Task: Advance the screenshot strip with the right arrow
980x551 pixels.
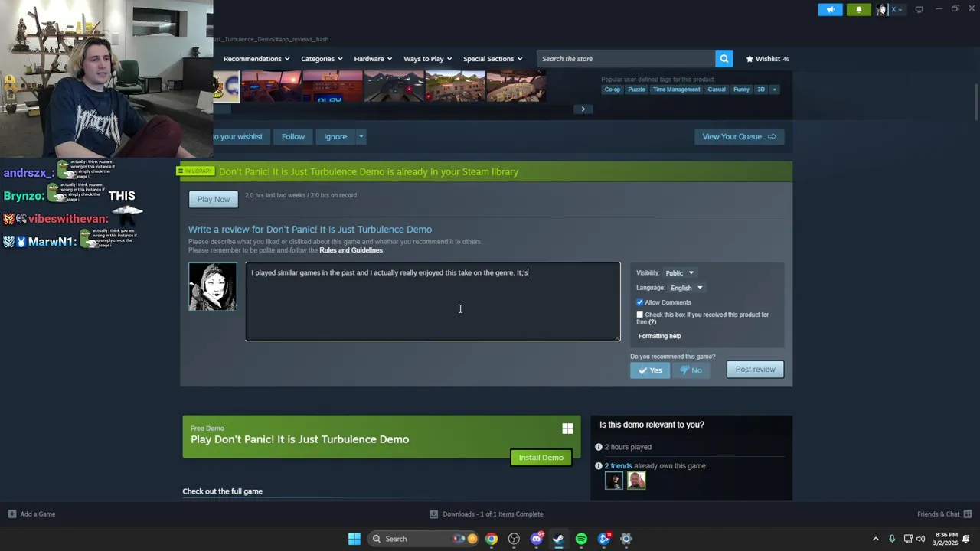Action: tap(583, 109)
